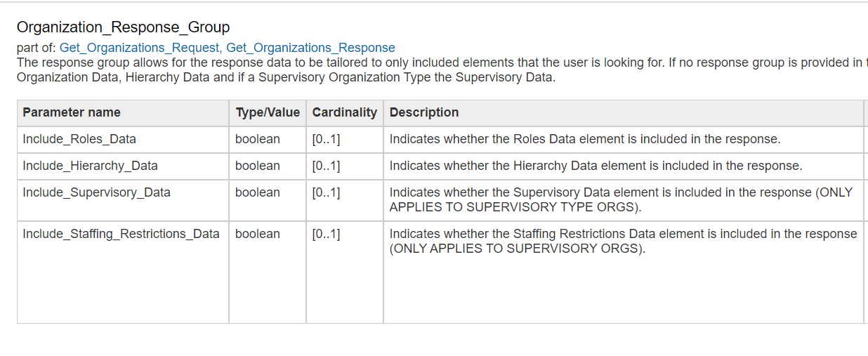The height and width of the screenshot is (356, 868).
Task: Click boolean type in Include_Staffing_Restrictions_Data row
Action: pyautogui.click(x=258, y=234)
